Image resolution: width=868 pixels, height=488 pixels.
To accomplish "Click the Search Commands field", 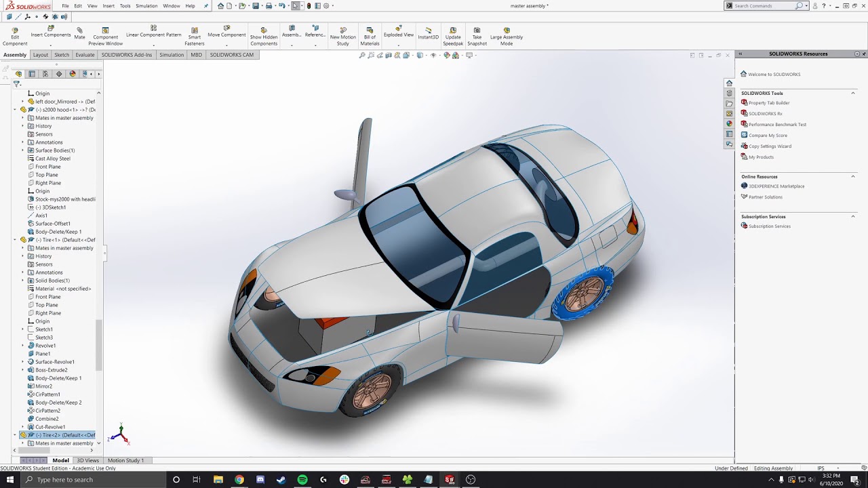I will click(x=764, y=5).
